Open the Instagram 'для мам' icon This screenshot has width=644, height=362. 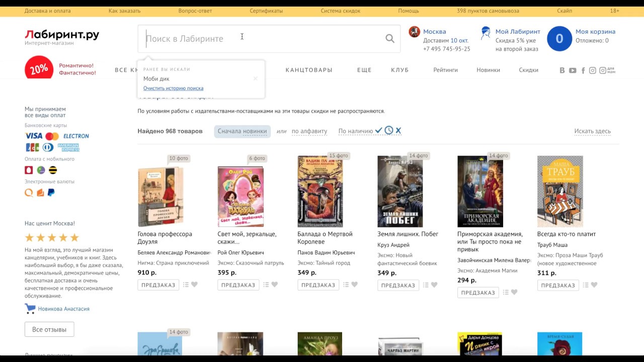coord(607,70)
